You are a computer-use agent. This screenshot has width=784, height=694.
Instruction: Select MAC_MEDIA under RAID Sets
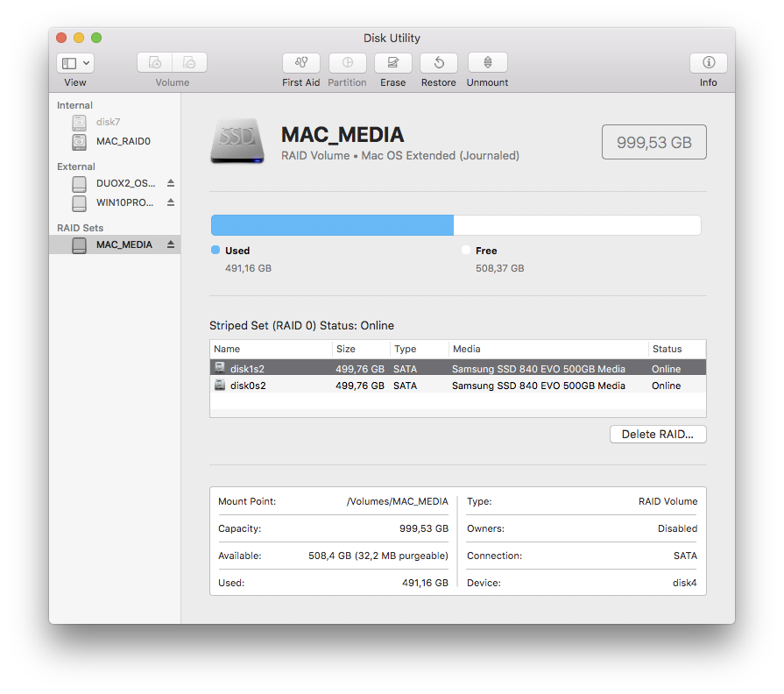pyautogui.click(x=115, y=244)
